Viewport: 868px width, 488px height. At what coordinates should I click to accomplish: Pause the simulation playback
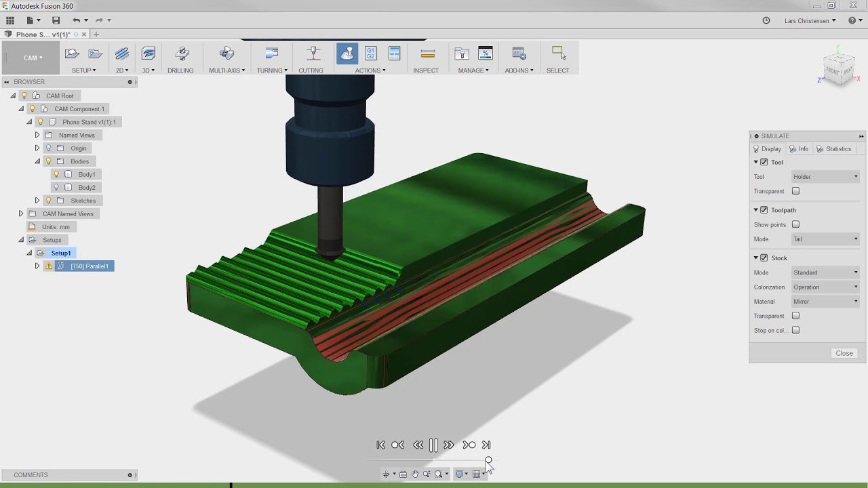[x=433, y=445]
